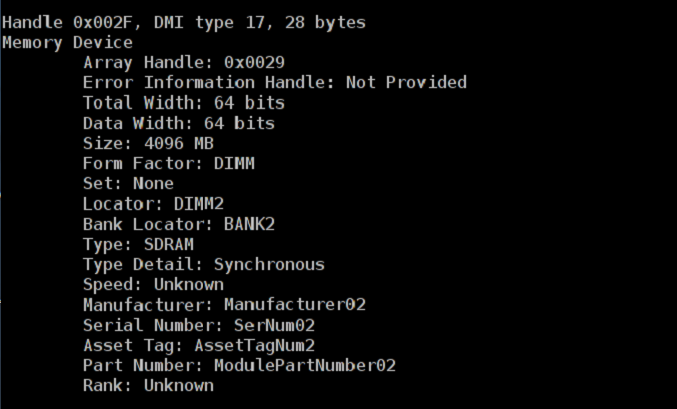Click the ModulePartNumber02 part number
The width and height of the screenshot is (677, 409).
[305, 366]
